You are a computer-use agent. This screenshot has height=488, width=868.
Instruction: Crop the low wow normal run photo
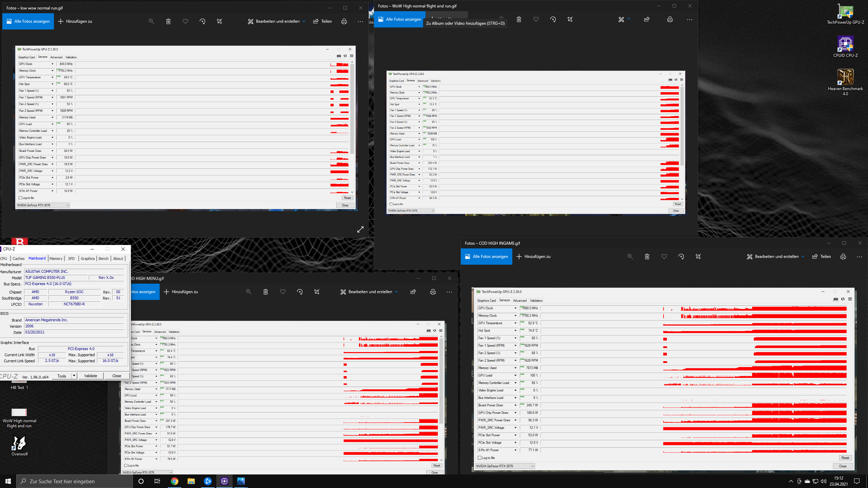click(x=219, y=21)
